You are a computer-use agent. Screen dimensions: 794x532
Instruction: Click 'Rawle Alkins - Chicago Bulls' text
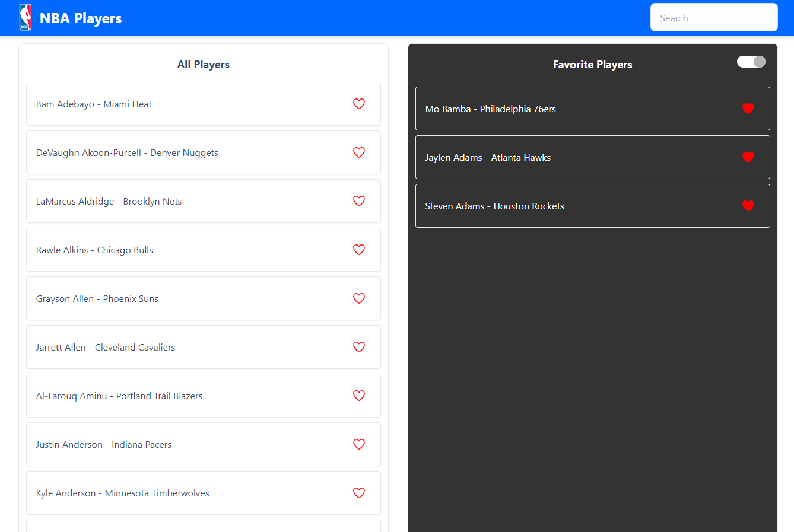(94, 250)
